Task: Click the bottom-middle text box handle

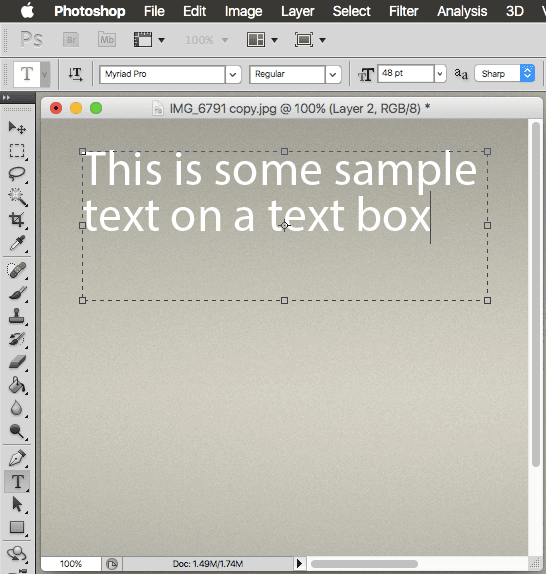Action: tap(284, 301)
